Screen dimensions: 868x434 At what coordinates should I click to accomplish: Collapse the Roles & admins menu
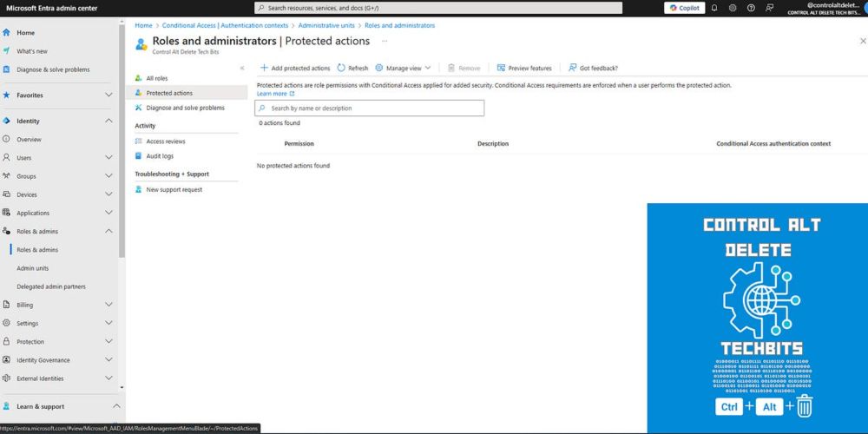click(x=108, y=232)
